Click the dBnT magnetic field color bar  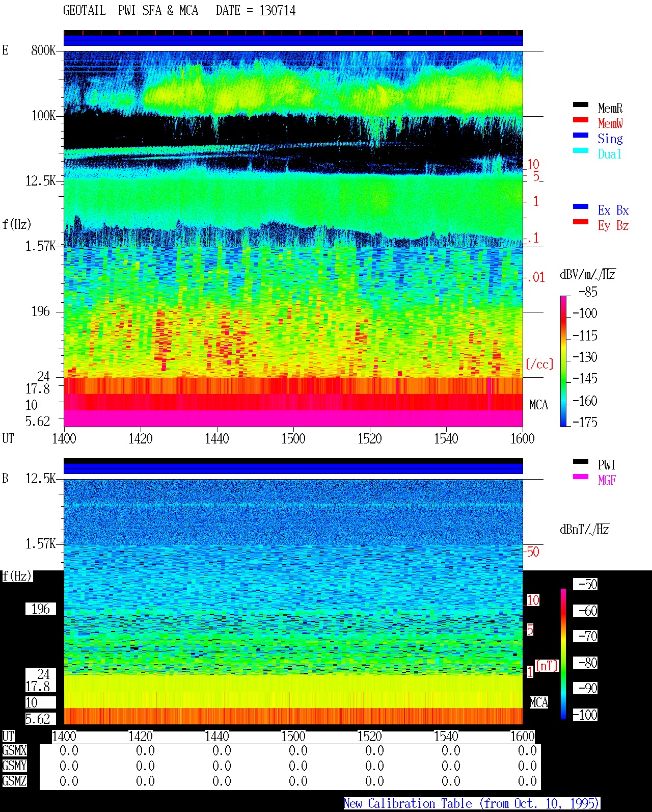coord(563,654)
